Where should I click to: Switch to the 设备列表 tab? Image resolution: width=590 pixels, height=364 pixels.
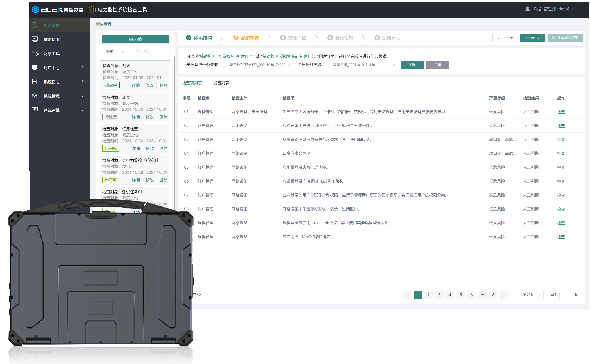(x=221, y=83)
